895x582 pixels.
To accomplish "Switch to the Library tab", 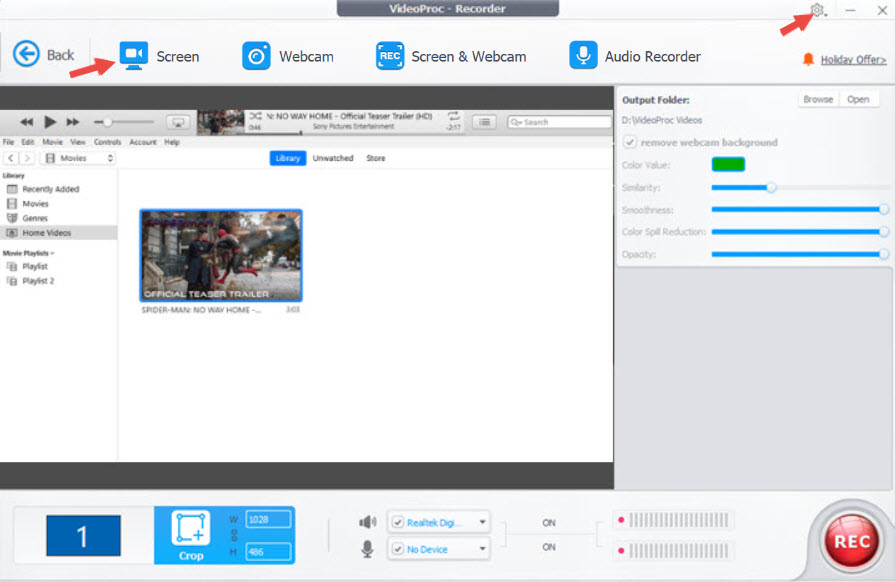I will pos(288,158).
